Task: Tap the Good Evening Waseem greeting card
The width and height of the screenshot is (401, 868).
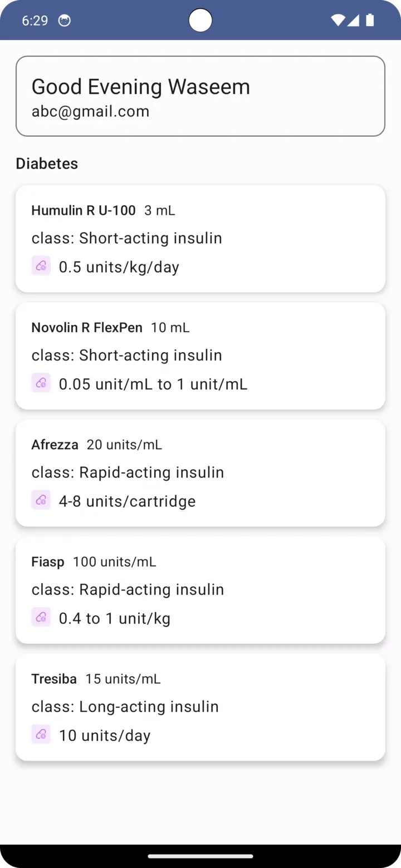Action: coord(200,96)
